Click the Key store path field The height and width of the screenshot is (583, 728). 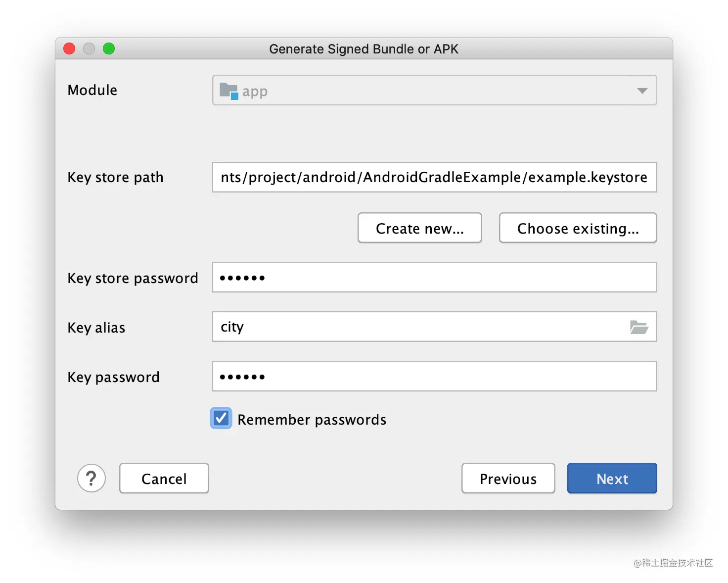click(434, 177)
